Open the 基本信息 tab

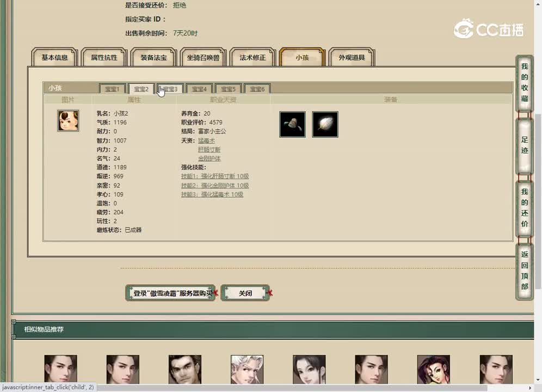pos(54,57)
